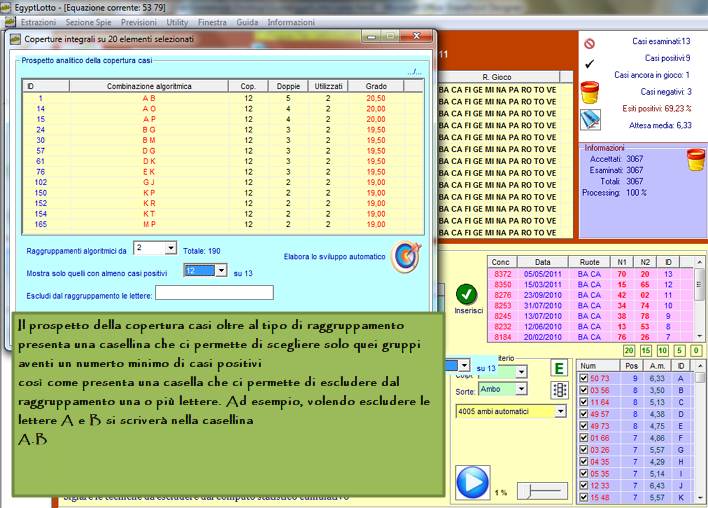This screenshot has width=708, height=508.
Task: Toggle the checkbox for 03 26
Action: (583, 450)
